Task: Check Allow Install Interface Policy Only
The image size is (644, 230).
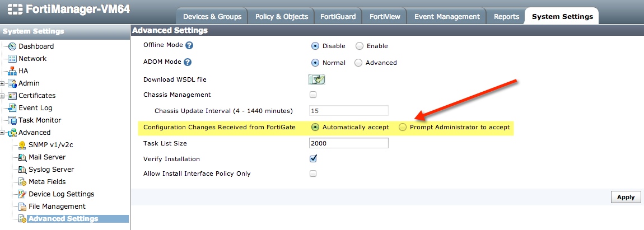Action: click(313, 173)
